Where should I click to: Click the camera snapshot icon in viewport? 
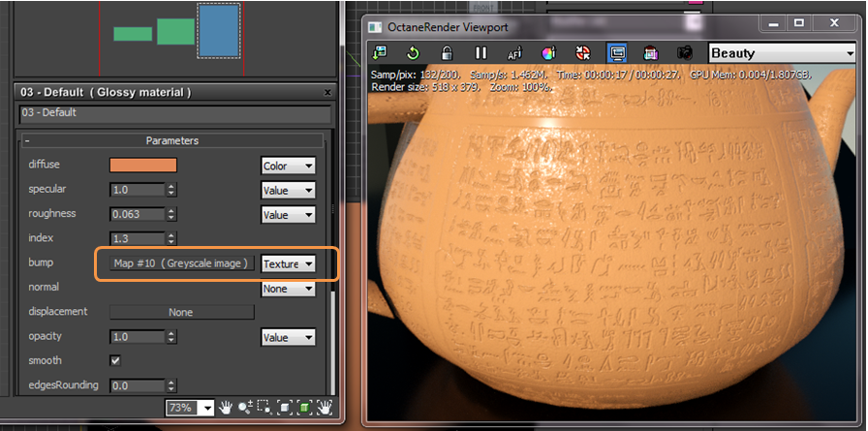click(x=685, y=53)
